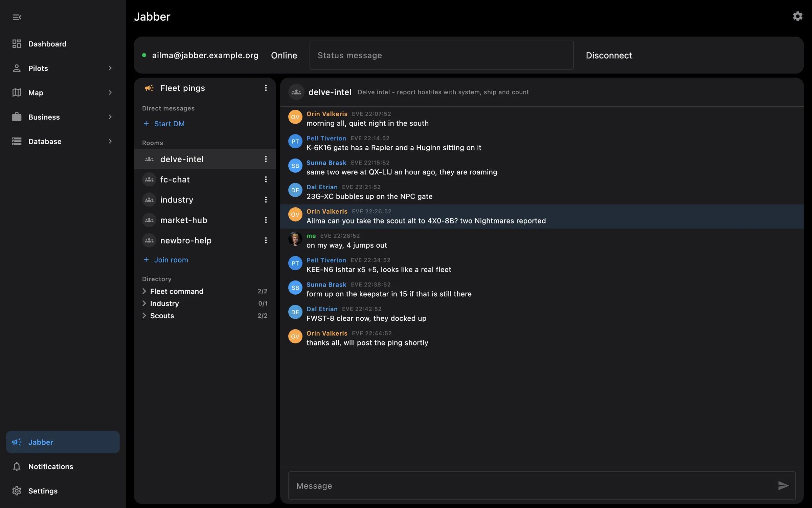
Task: Expand Industry directory group
Action: tap(205, 303)
